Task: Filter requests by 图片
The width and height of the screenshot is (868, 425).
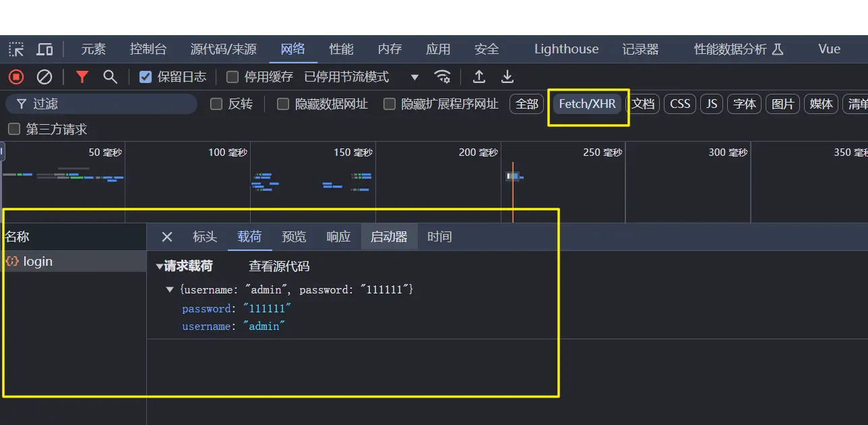Action: click(783, 104)
